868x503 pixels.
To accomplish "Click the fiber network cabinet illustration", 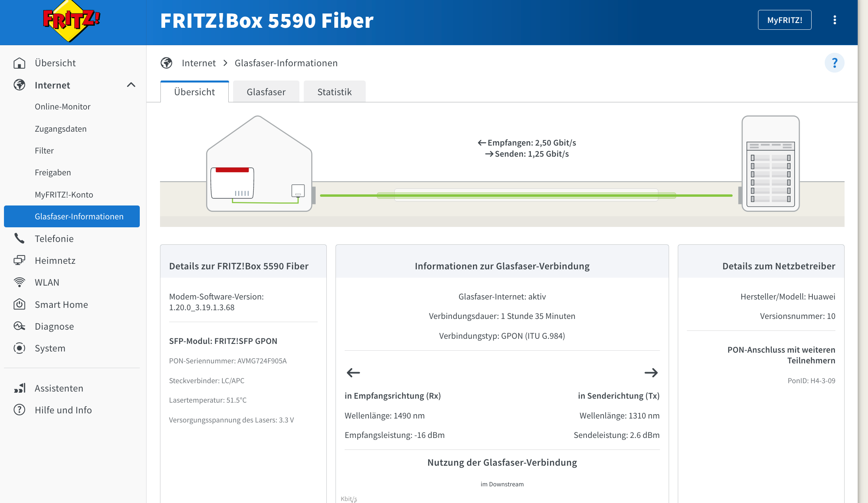I will [x=770, y=163].
